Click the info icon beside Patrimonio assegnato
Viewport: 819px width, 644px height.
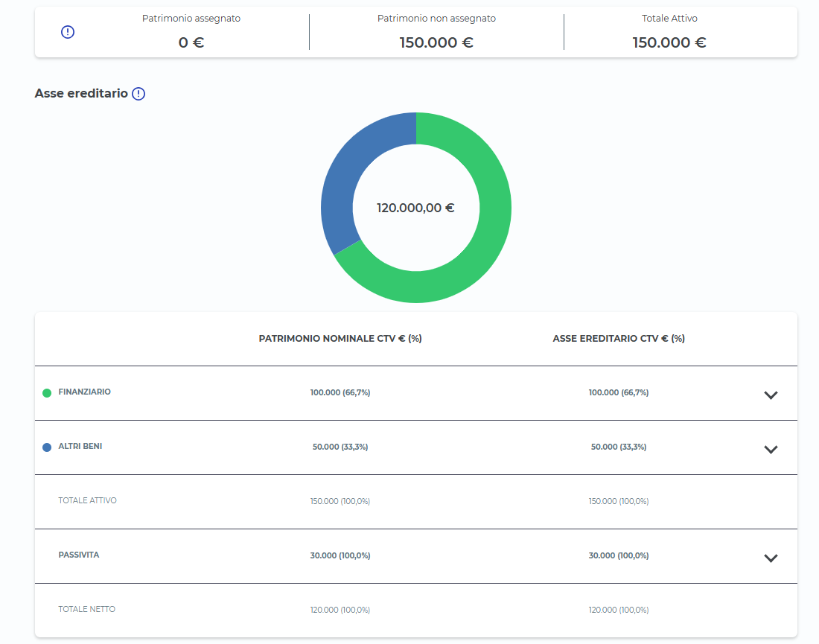tap(68, 32)
